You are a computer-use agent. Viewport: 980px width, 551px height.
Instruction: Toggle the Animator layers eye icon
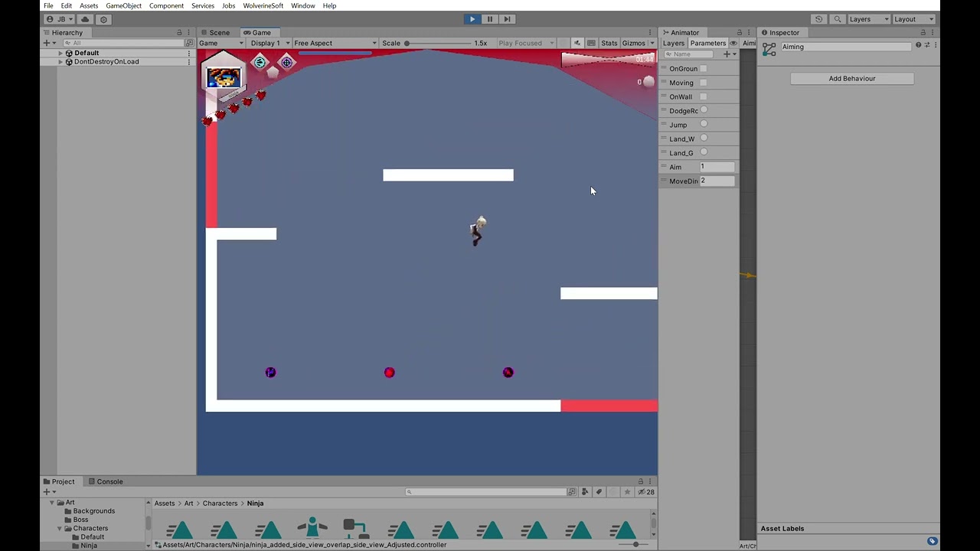733,43
